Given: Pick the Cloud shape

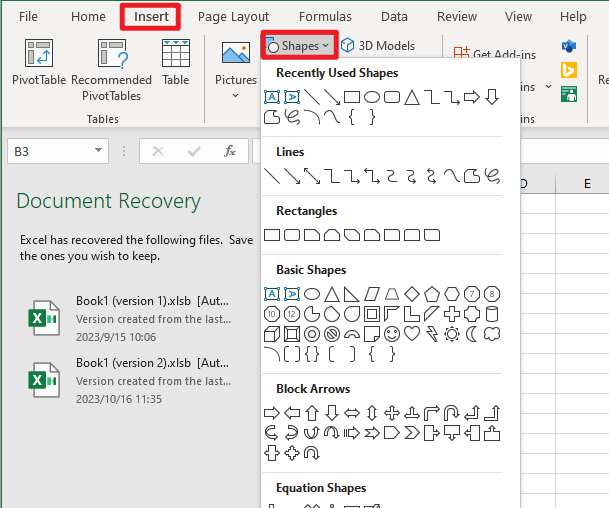Looking at the screenshot, I should (492, 334).
